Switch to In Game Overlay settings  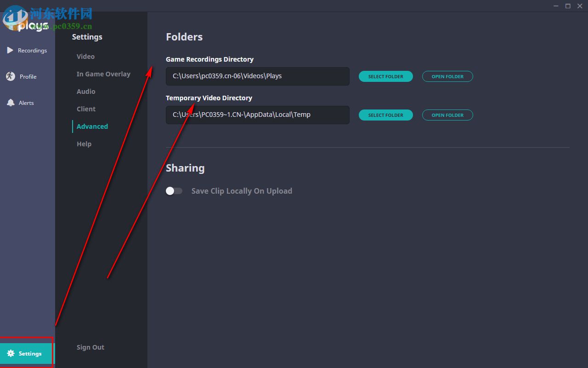pos(103,74)
